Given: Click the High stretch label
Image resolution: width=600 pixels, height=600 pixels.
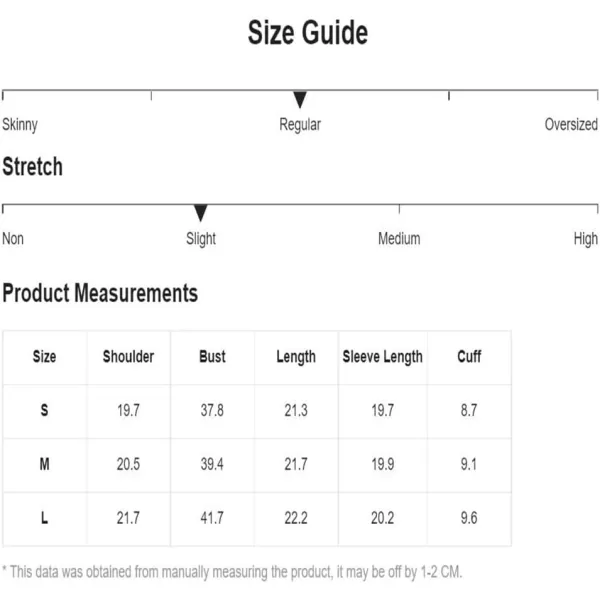Looking at the screenshot, I should [585, 239].
